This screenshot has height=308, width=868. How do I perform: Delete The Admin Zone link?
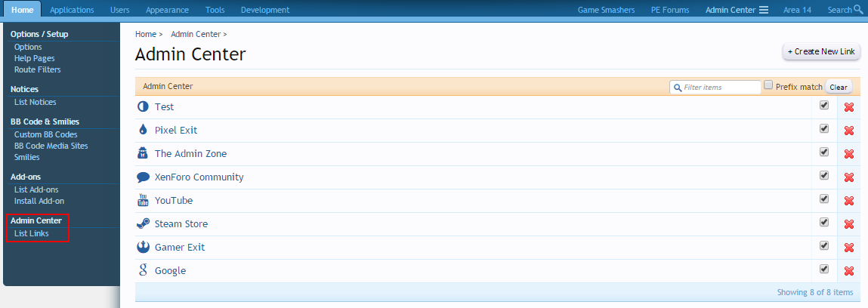tap(848, 154)
